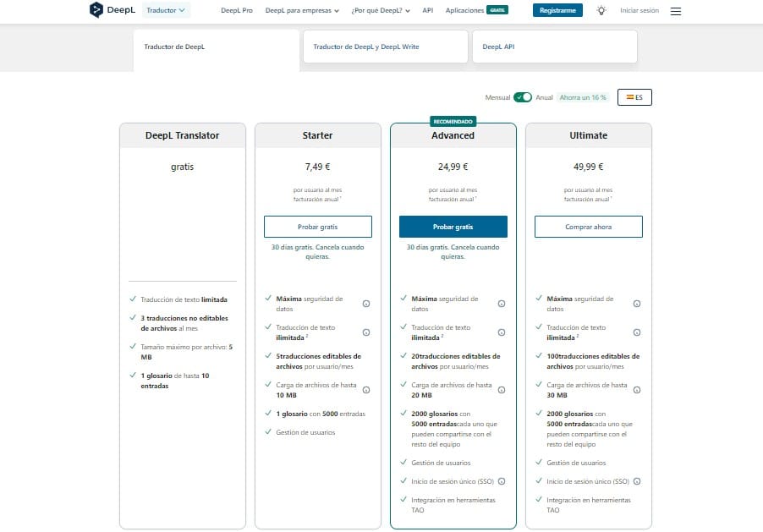Click the 7,49 € price
Image resolution: width=763 pixels, height=532 pixels.
(318, 167)
